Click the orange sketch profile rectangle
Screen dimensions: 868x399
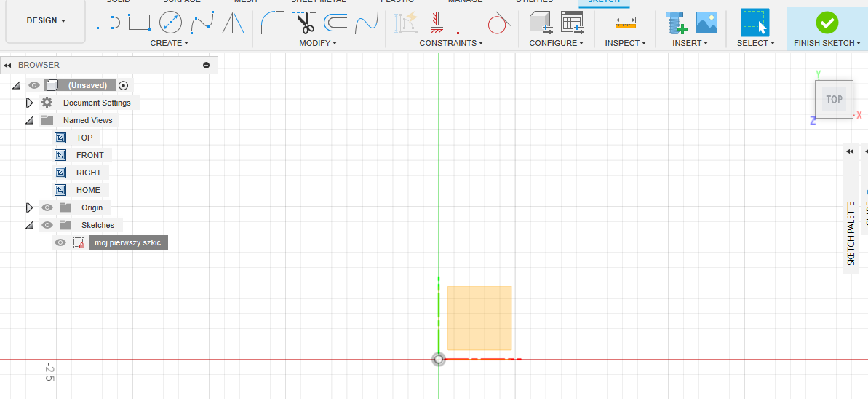(x=479, y=318)
